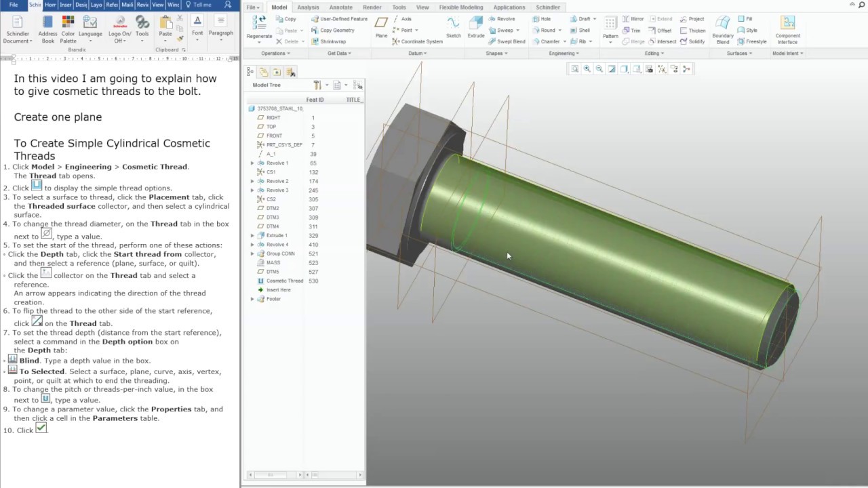
Task: Open the Paragraph group button in Word
Action: (220, 27)
